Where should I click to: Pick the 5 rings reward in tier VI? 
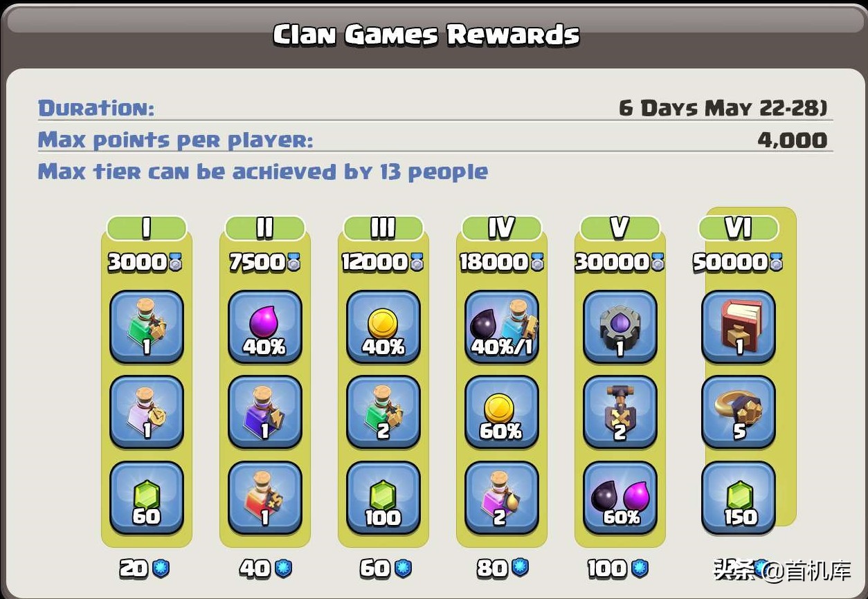tap(739, 413)
